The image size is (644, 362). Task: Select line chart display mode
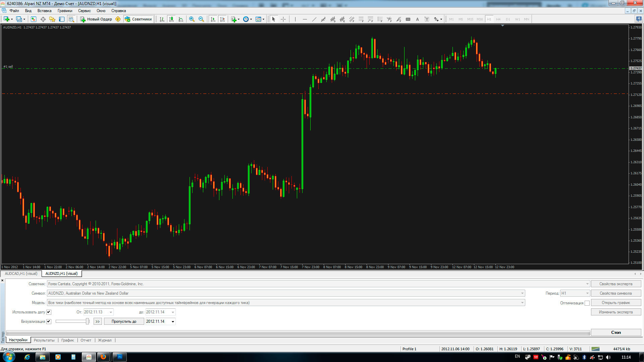coord(181,19)
